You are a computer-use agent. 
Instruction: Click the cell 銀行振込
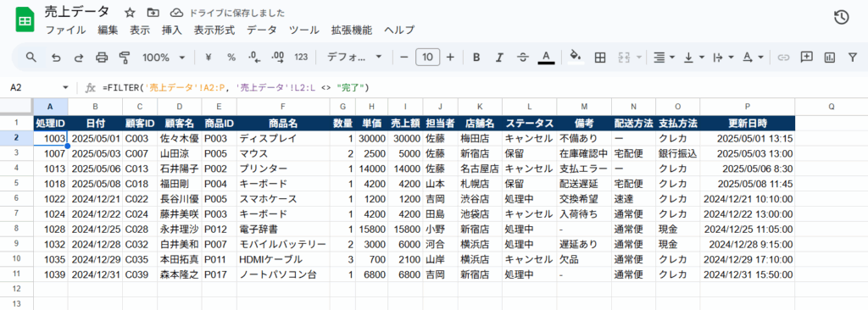tap(677, 153)
